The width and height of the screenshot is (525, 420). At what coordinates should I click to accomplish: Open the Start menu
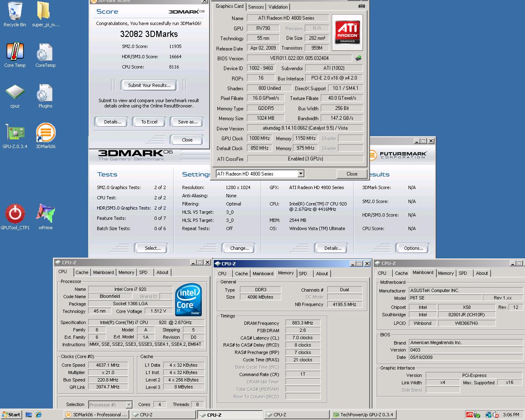tap(11, 415)
